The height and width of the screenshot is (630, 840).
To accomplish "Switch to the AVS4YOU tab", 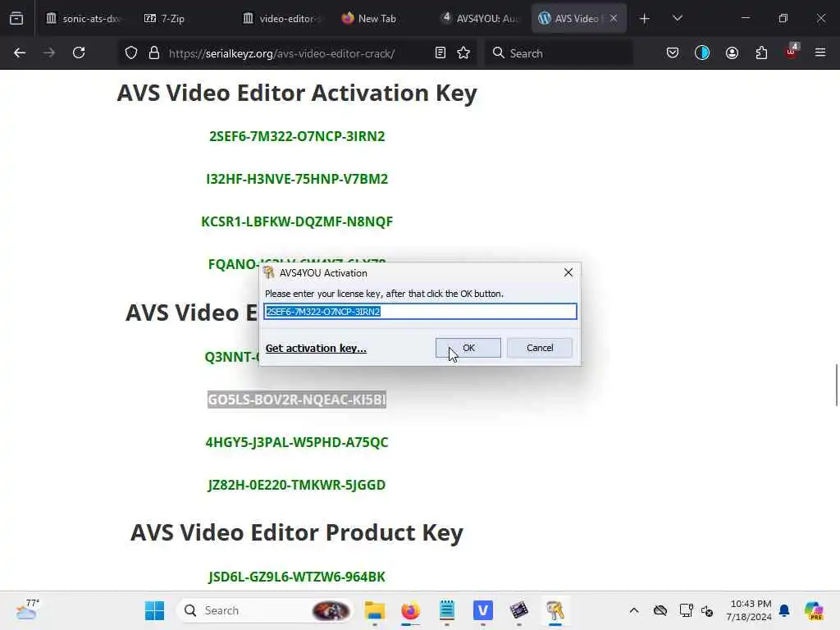I will (480, 19).
